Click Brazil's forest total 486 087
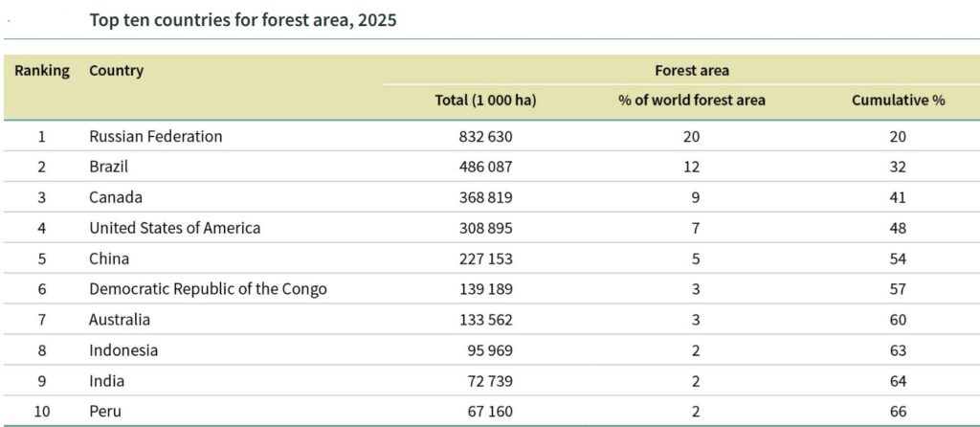This screenshot has height=427, width=980. click(486, 167)
